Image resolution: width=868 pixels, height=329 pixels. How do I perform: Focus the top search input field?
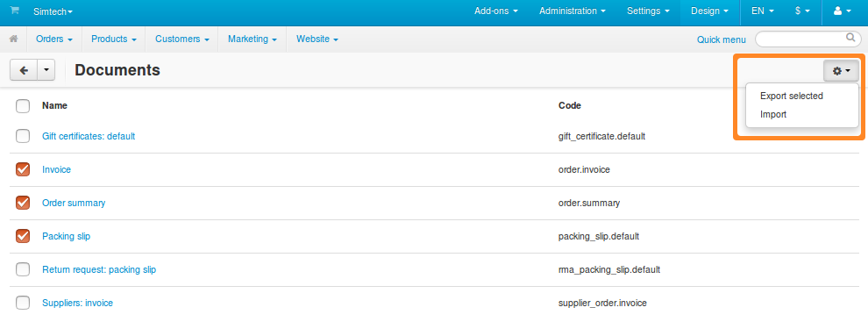808,39
